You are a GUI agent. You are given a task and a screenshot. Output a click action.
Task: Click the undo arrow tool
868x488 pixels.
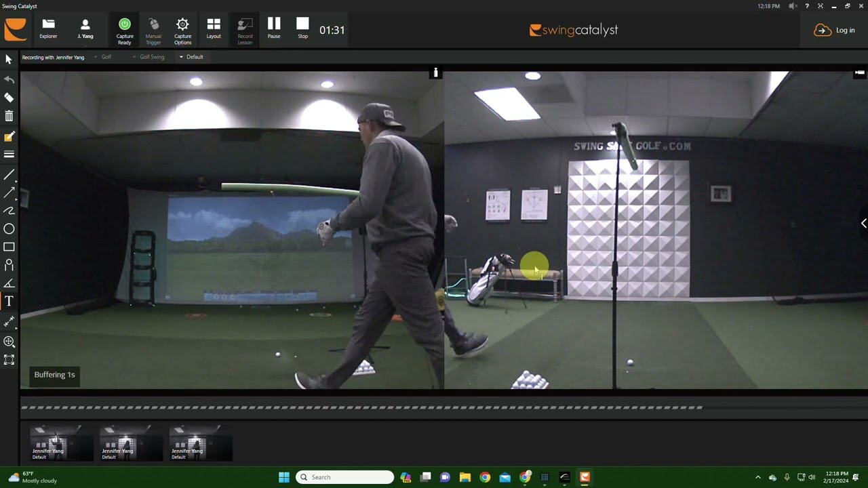[9, 79]
